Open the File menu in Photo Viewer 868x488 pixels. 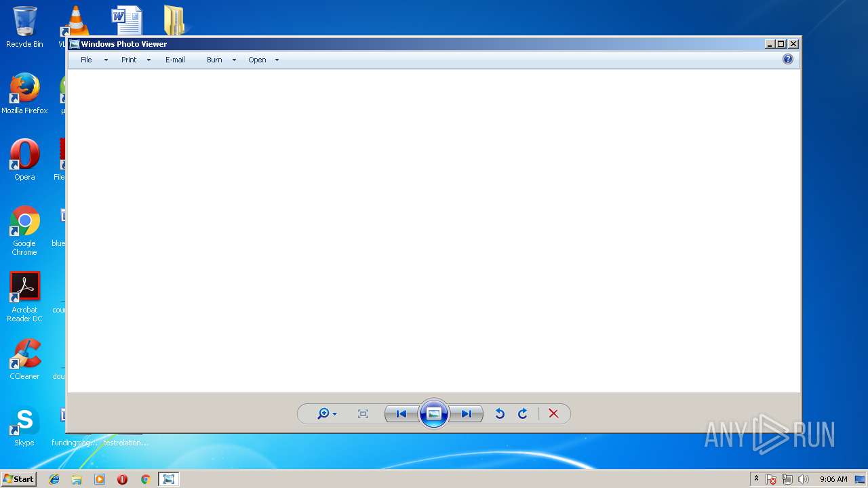[x=86, y=60]
